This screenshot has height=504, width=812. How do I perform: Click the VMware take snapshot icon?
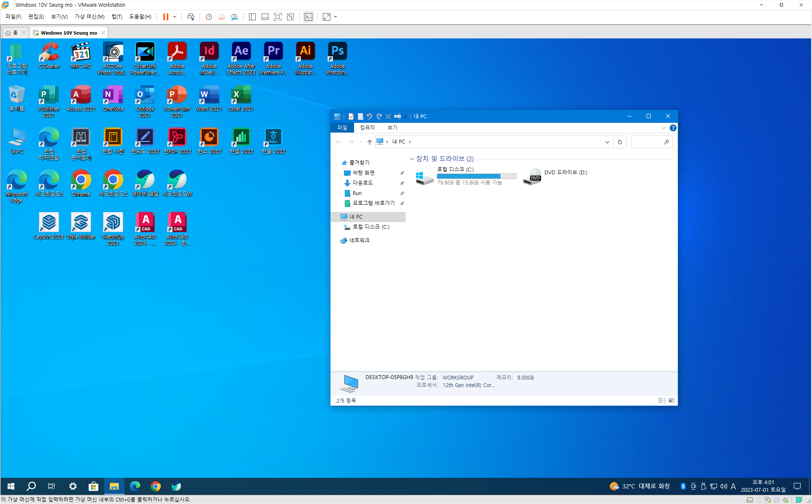click(x=208, y=17)
